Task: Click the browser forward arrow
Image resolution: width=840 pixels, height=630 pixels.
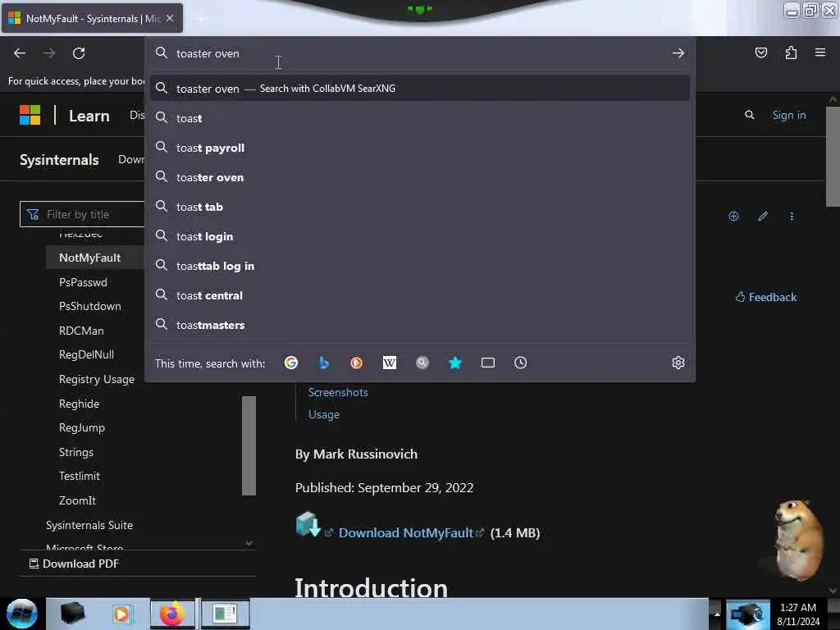Action: pyautogui.click(x=49, y=53)
